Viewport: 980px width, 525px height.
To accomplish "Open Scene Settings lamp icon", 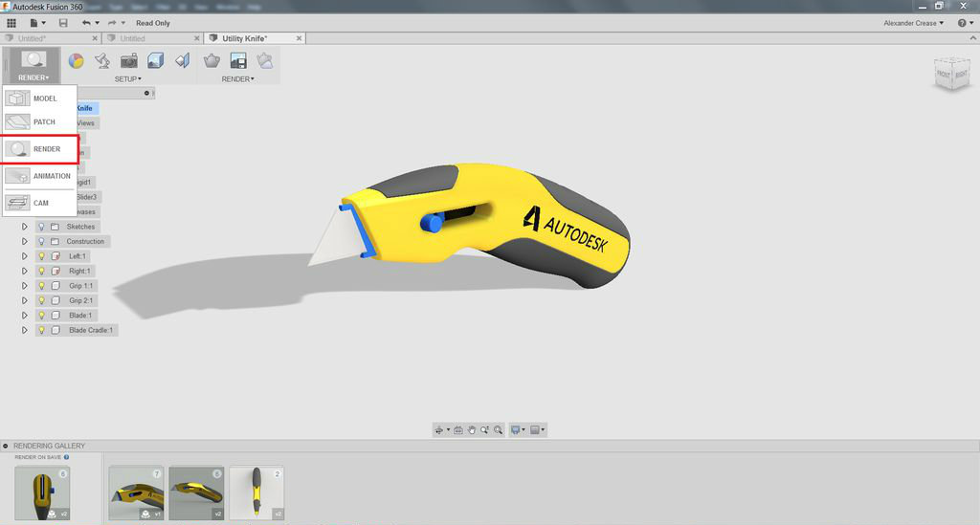I will [x=102, y=61].
